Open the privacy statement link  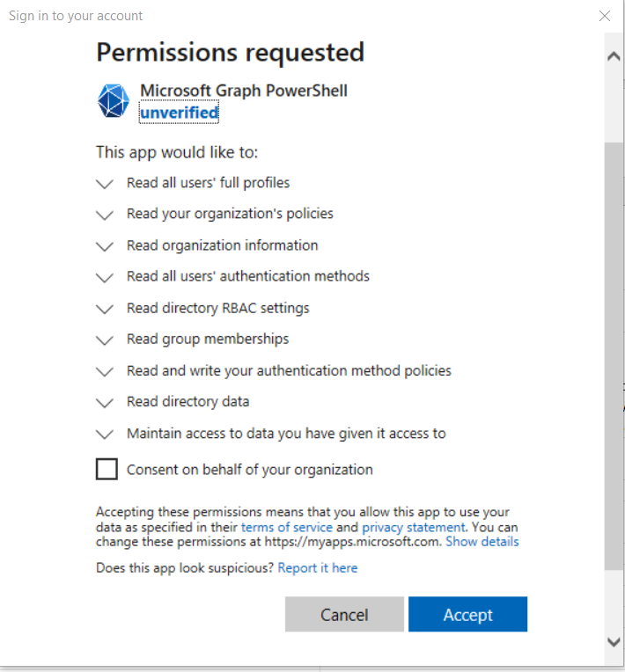coord(414,527)
